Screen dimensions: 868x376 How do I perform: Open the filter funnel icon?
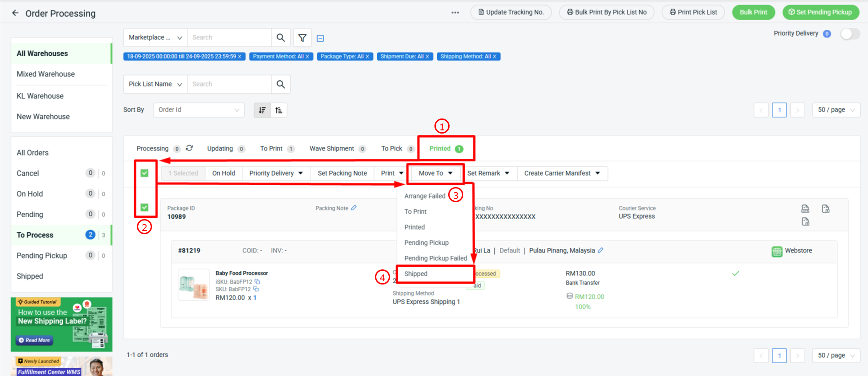pos(302,38)
